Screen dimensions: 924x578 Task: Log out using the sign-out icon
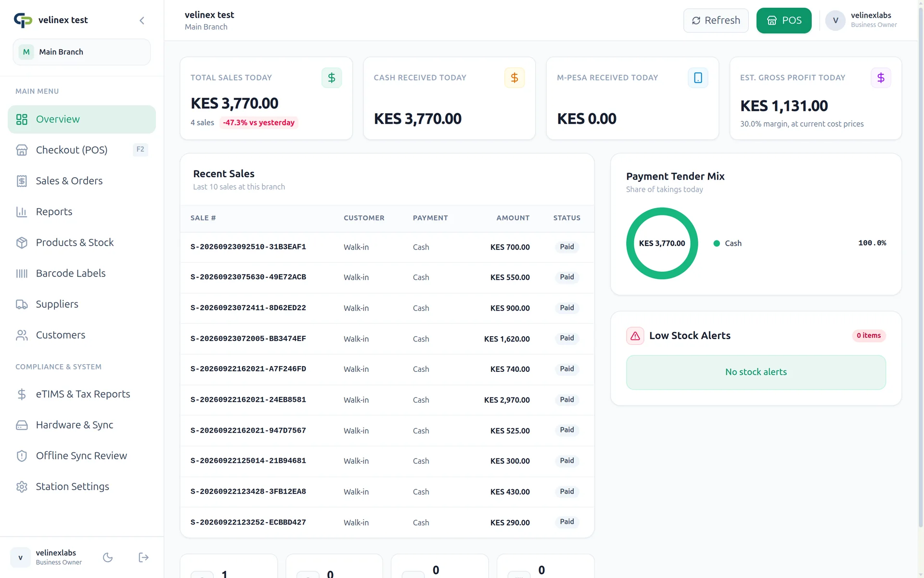coord(143,558)
